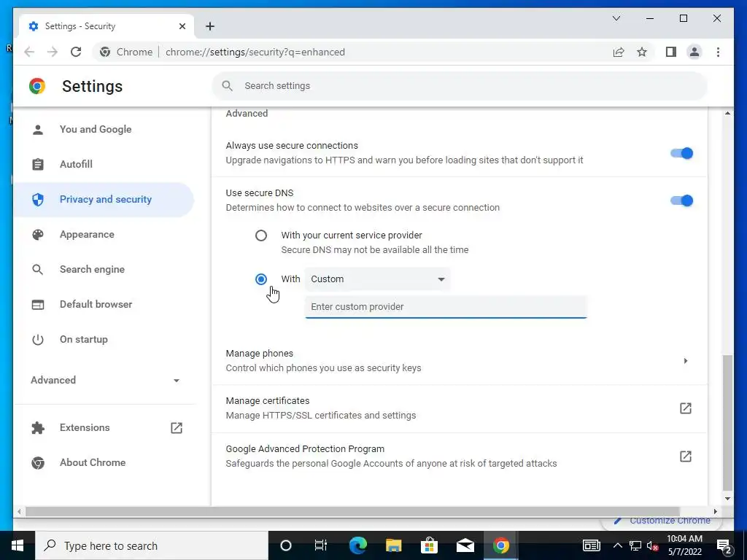Click Manage phones row text
The height and width of the screenshot is (560, 747).
click(x=259, y=354)
